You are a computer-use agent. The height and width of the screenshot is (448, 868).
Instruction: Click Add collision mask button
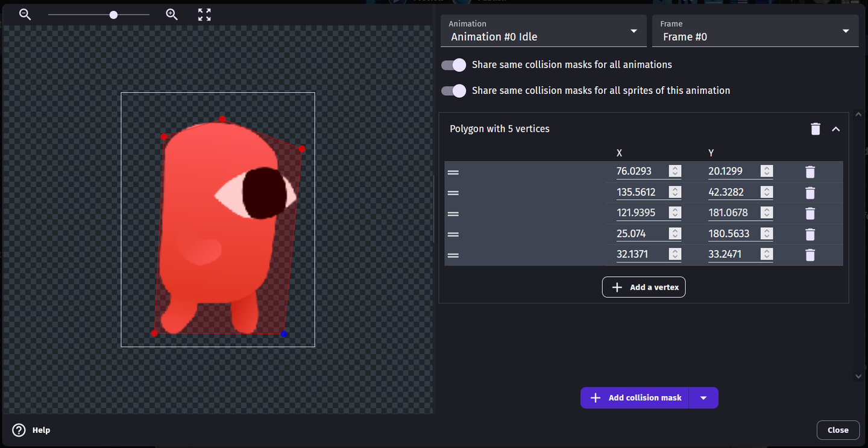click(635, 398)
